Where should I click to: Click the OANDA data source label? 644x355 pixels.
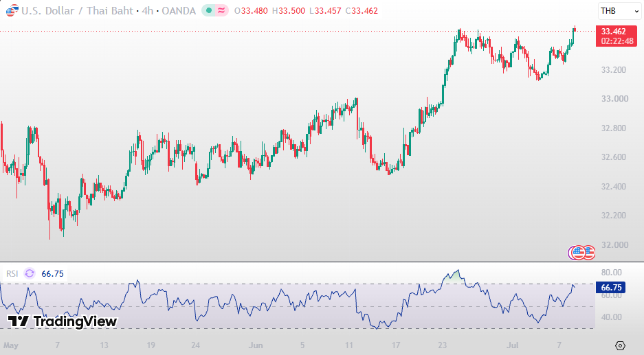pyautogui.click(x=179, y=11)
